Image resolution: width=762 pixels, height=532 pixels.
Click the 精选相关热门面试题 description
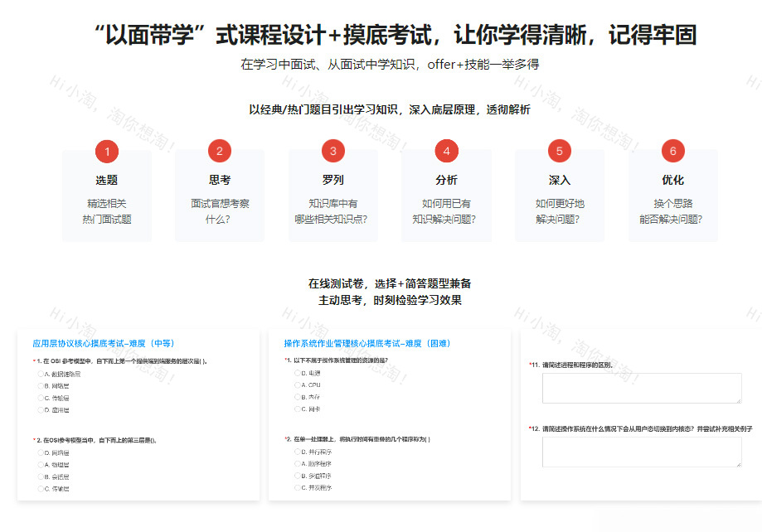point(107,211)
